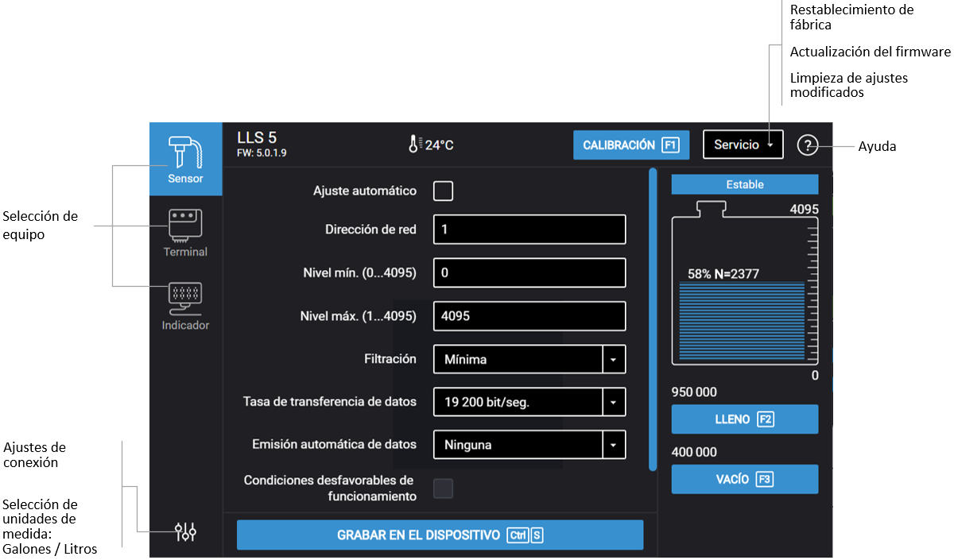Enable the Ajuste automático checkbox
954x560 pixels.
click(443, 191)
